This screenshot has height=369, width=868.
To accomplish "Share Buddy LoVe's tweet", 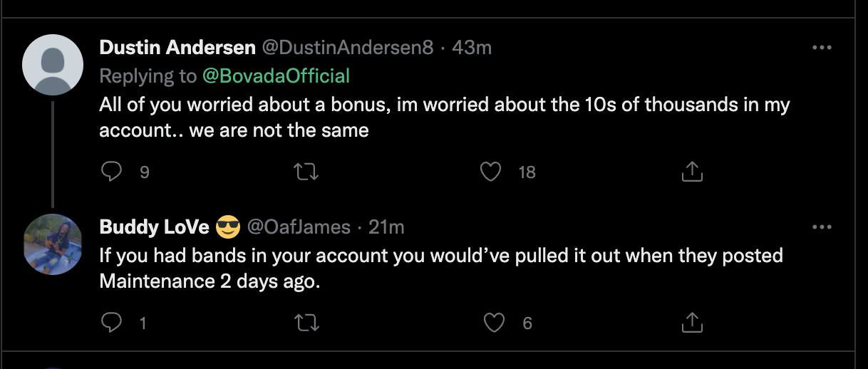I will pyautogui.click(x=693, y=323).
